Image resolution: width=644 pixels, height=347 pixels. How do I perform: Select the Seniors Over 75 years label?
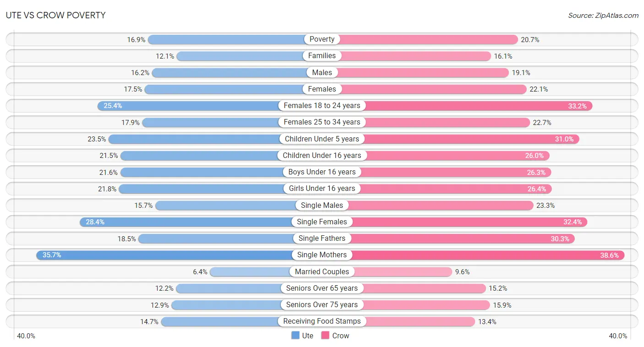point(322,305)
